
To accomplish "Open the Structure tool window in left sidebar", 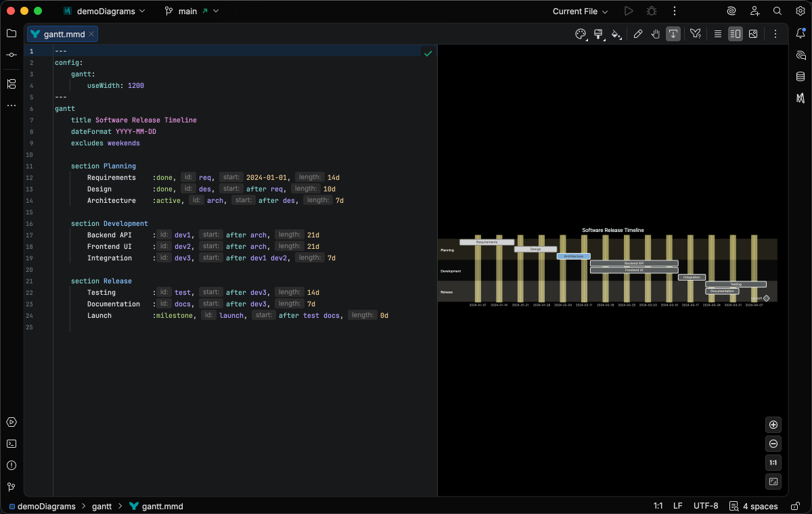I will point(12,84).
